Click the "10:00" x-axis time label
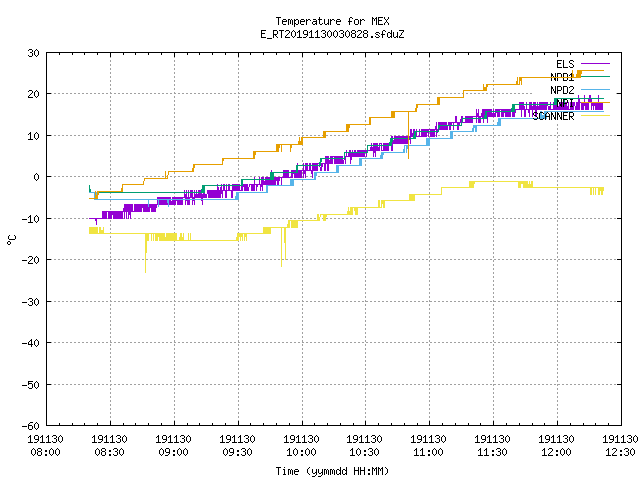 pyautogui.click(x=301, y=452)
